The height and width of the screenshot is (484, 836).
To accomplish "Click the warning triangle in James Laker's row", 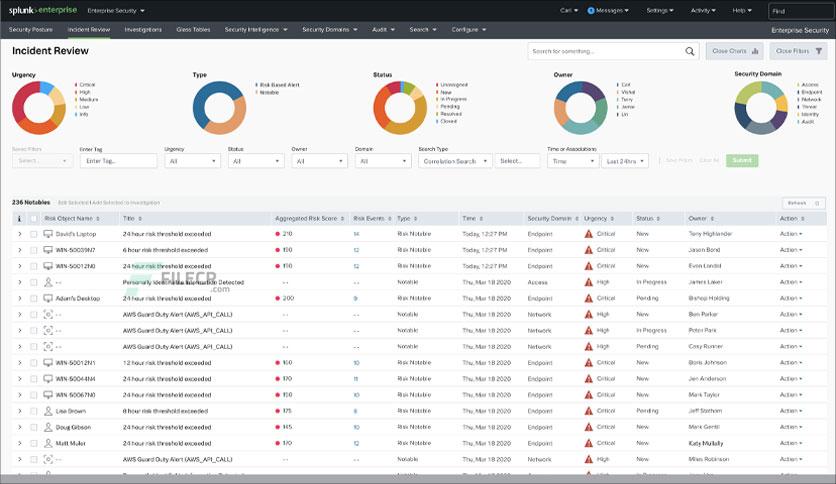I will (589, 282).
